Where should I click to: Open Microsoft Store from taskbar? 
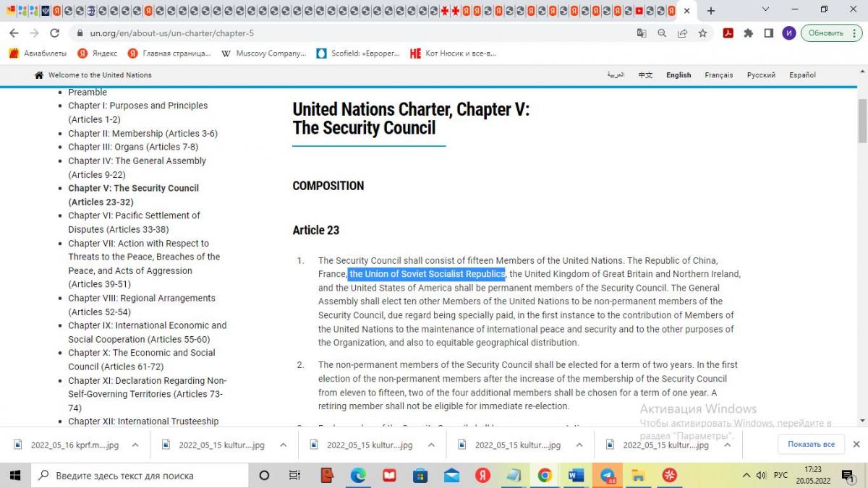[420, 475]
